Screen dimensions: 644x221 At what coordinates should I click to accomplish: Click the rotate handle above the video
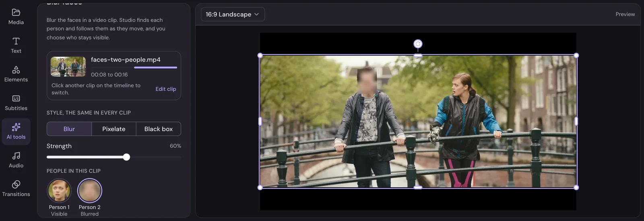(x=418, y=43)
